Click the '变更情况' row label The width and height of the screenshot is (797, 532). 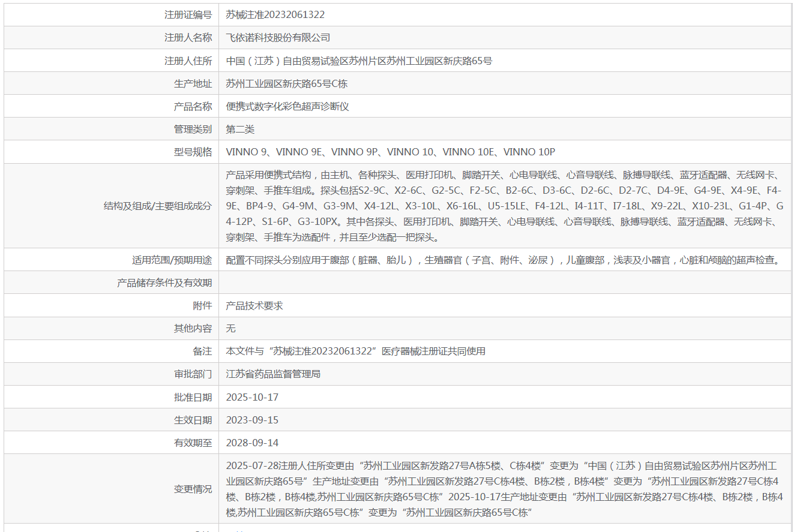point(193,489)
